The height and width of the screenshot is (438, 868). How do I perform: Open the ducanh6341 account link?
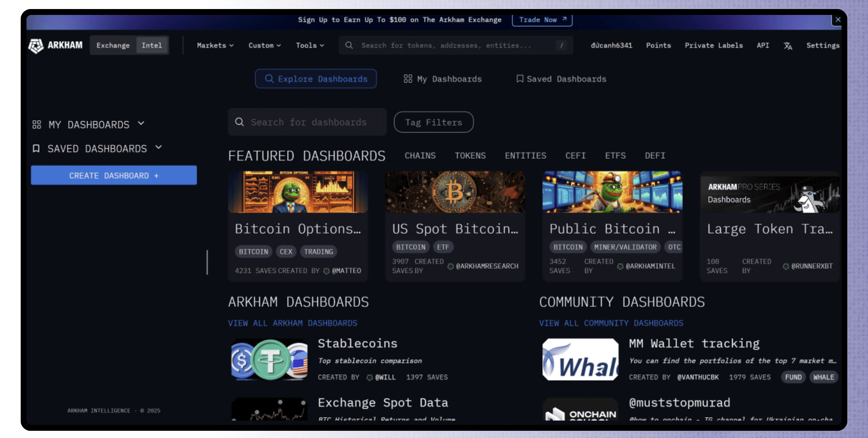[x=611, y=45]
